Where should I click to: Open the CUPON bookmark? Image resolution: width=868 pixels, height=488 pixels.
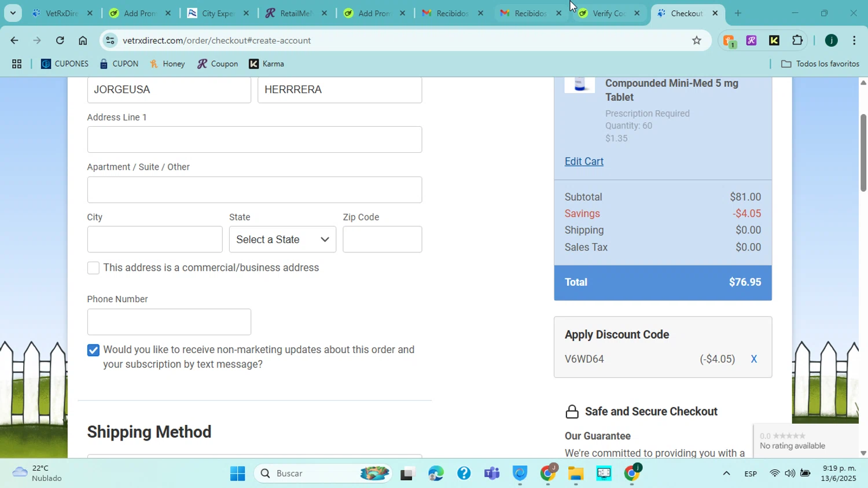119,64
